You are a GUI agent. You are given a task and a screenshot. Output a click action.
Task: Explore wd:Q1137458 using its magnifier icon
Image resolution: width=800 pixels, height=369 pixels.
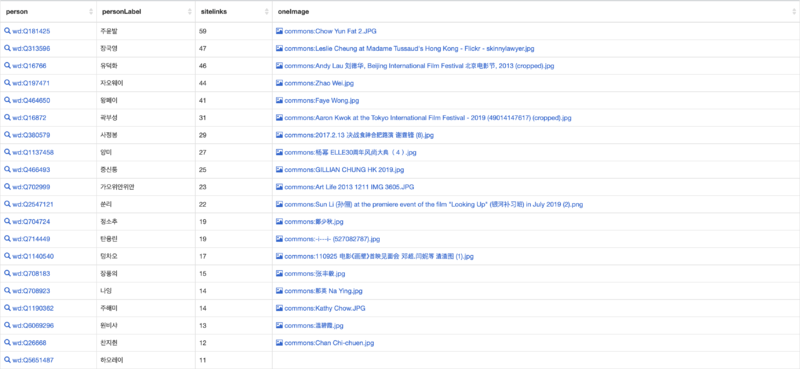tap(7, 153)
